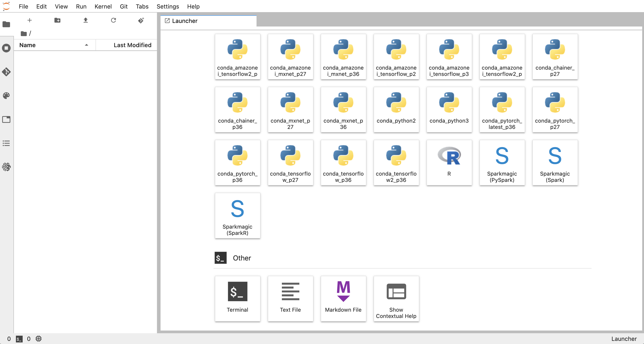Viewport: 644px width, 344px height.
Task: Start conda_pytorch_latest_p36 kernel
Action: [x=502, y=110]
